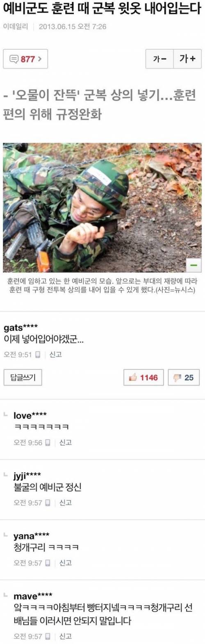Click 답글쓰기 reply button
This screenshot has width=205, height=644.
23,377
